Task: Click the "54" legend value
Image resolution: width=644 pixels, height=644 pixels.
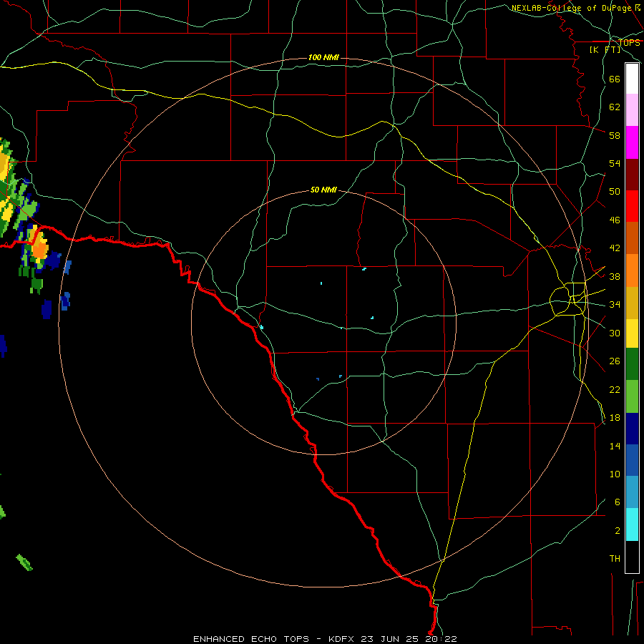Action: 615,163
